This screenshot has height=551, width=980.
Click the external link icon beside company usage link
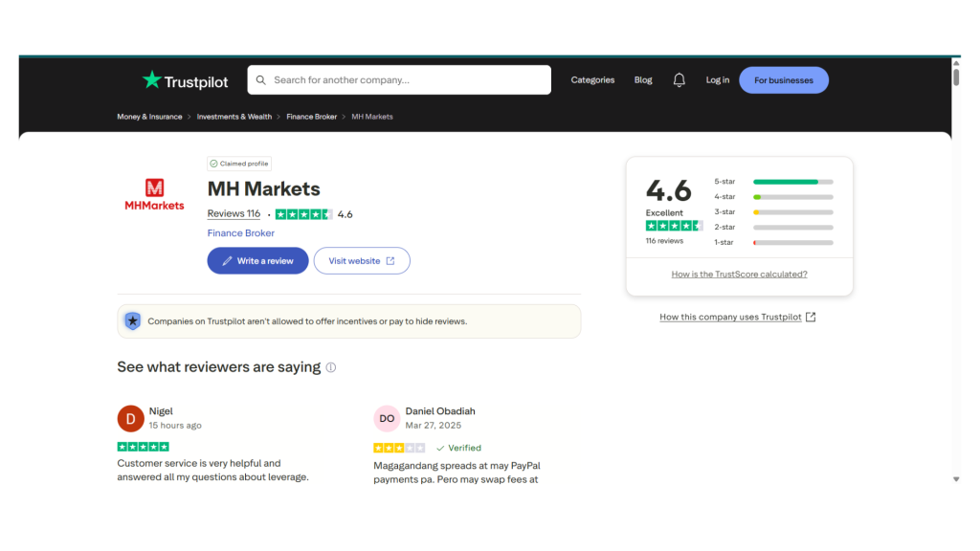pos(811,318)
